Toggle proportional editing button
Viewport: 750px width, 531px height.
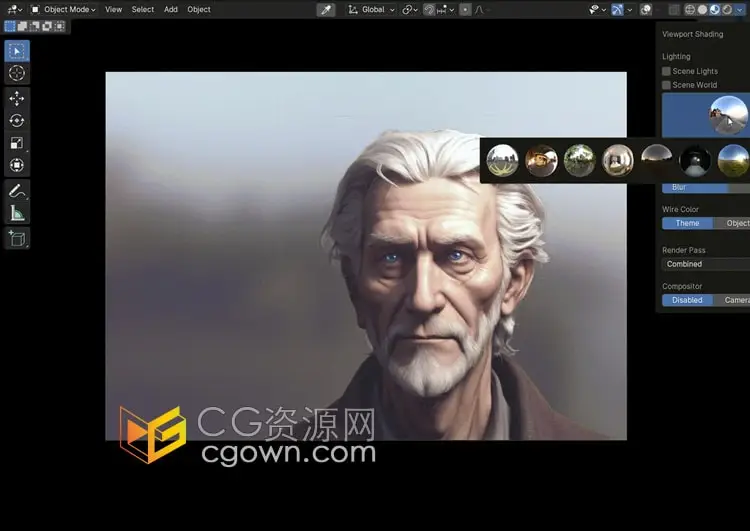click(465, 10)
